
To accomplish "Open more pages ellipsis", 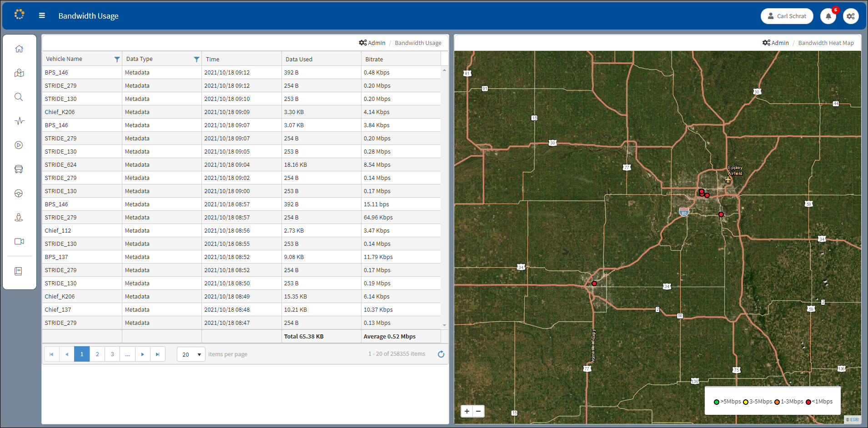I will pyautogui.click(x=127, y=354).
